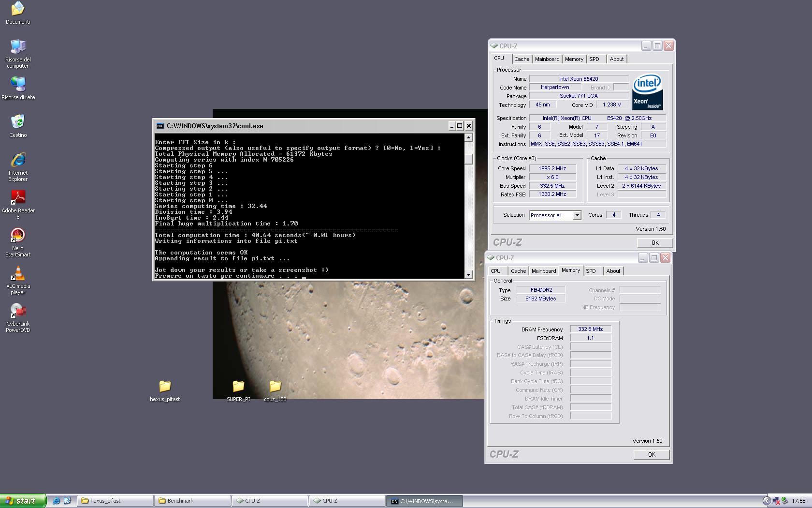
Task: Click OK in lower CPU-Z Memory window
Action: pyautogui.click(x=652, y=455)
